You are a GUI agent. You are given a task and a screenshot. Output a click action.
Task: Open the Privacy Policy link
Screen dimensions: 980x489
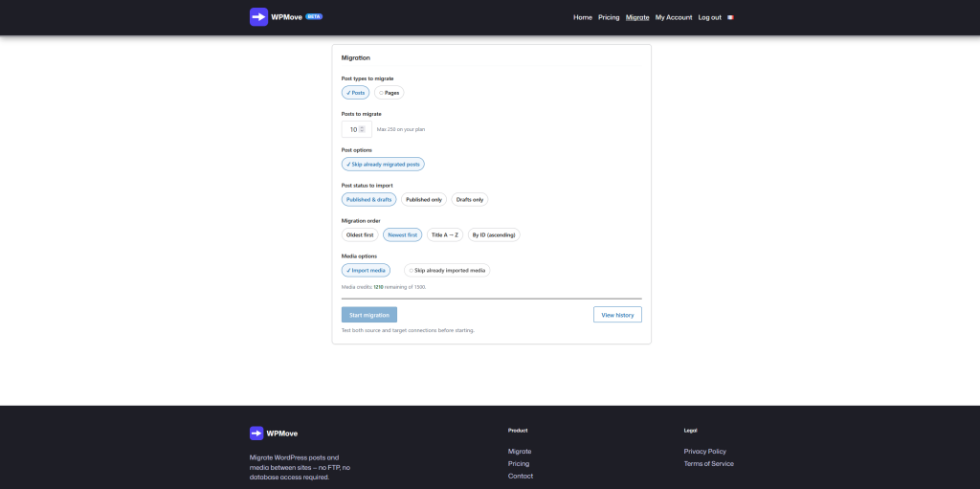click(705, 452)
